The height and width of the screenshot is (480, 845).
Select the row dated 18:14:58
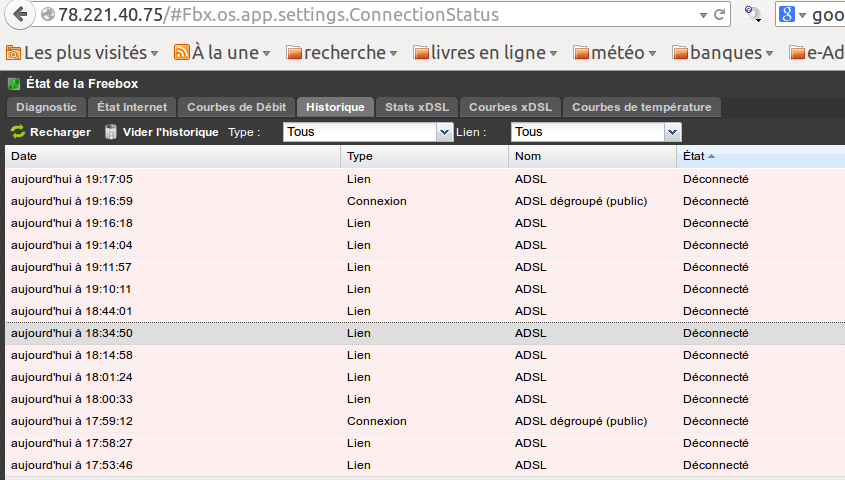pyautogui.click(x=425, y=356)
